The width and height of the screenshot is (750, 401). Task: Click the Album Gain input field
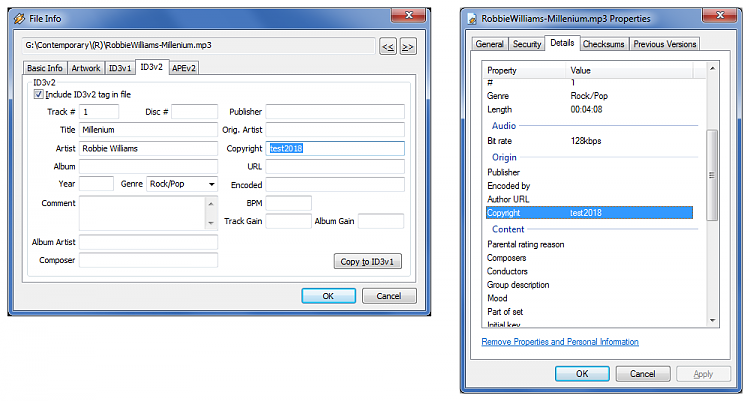click(x=381, y=221)
